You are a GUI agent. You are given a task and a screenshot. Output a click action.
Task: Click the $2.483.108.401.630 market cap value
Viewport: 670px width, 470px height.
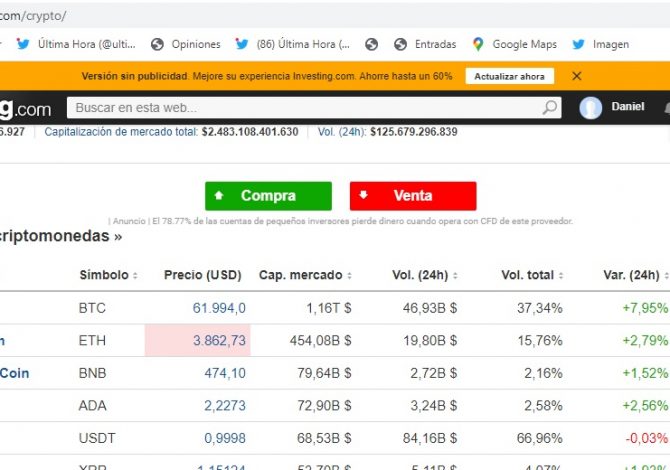(250, 132)
